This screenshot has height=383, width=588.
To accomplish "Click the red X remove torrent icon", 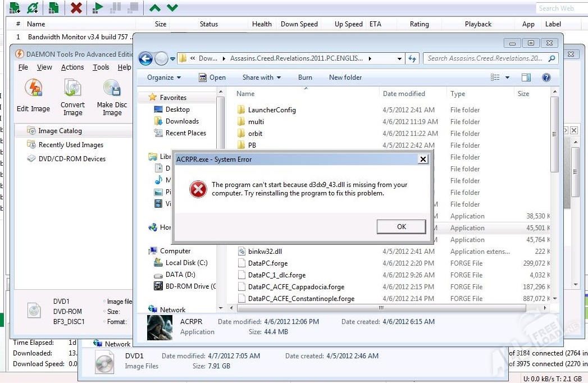I will [x=76, y=8].
